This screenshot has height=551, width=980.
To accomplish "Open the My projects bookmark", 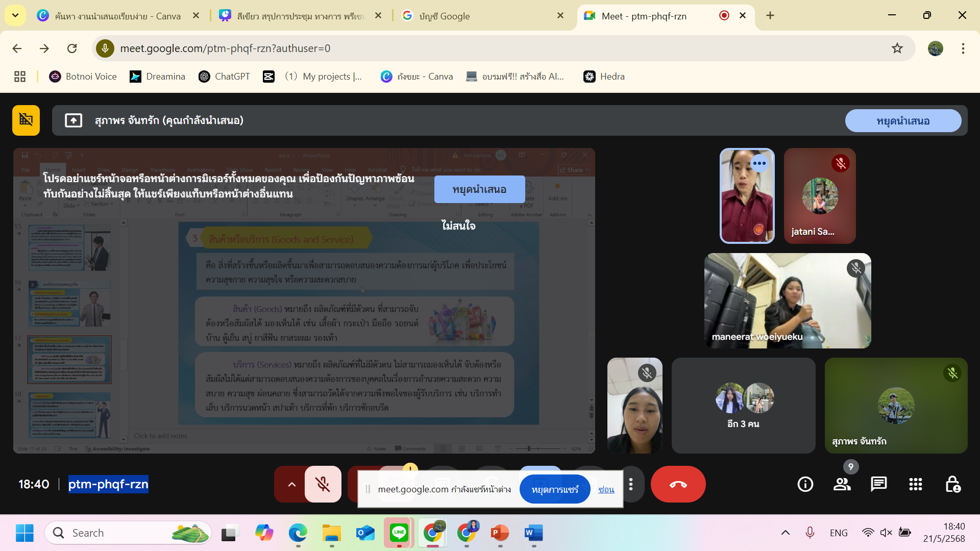I will pyautogui.click(x=323, y=77).
